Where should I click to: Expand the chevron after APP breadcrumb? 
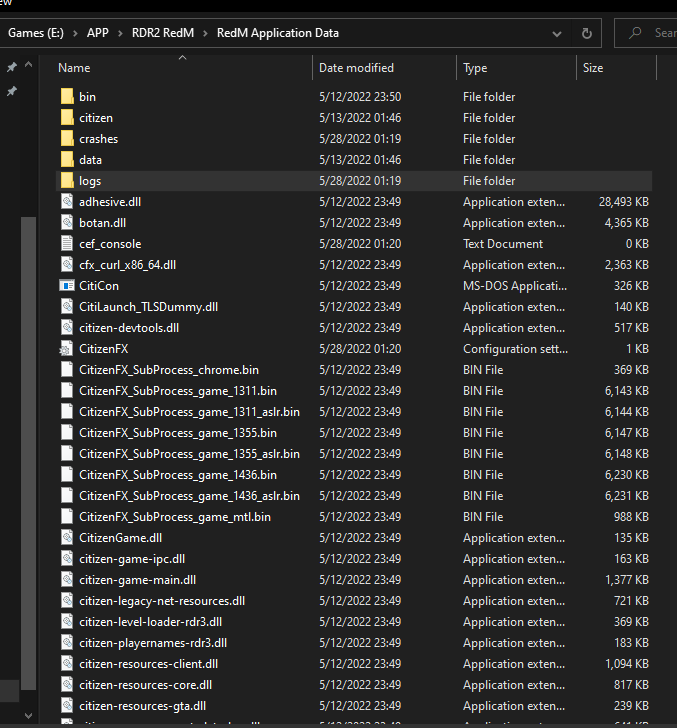coord(120,33)
